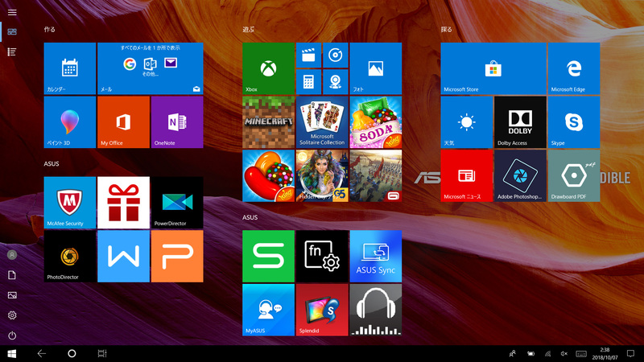Open the Power options
This screenshot has width=644, height=362.
(x=12, y=335)
